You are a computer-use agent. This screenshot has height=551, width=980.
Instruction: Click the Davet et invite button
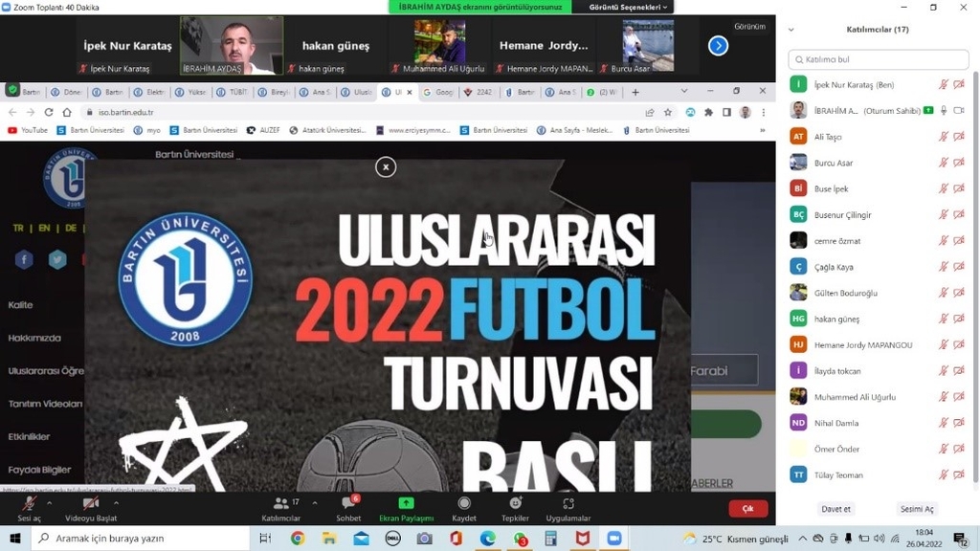(835, 509)
